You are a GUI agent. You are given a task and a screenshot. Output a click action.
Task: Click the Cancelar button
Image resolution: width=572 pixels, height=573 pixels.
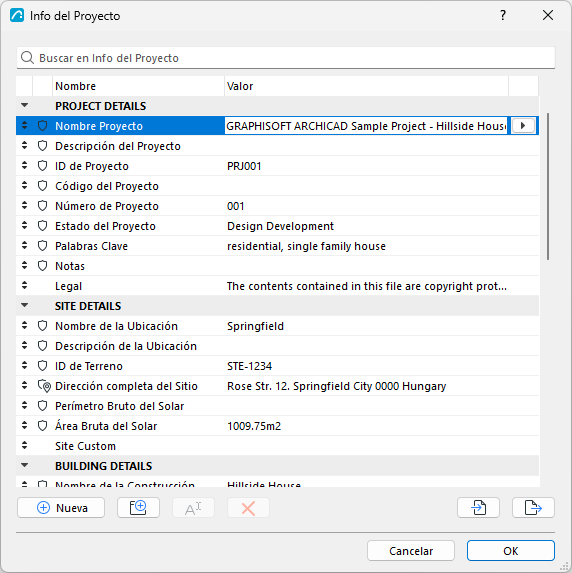tap(411, 551)
